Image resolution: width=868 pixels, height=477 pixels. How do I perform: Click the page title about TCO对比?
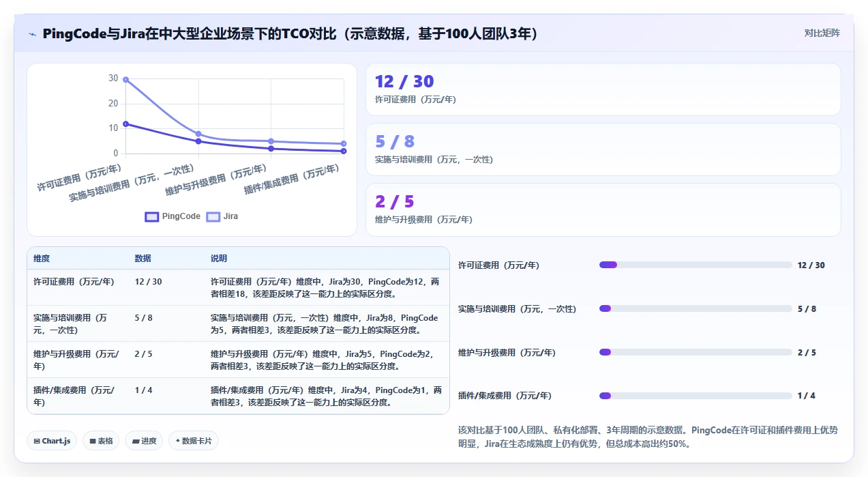290,33
